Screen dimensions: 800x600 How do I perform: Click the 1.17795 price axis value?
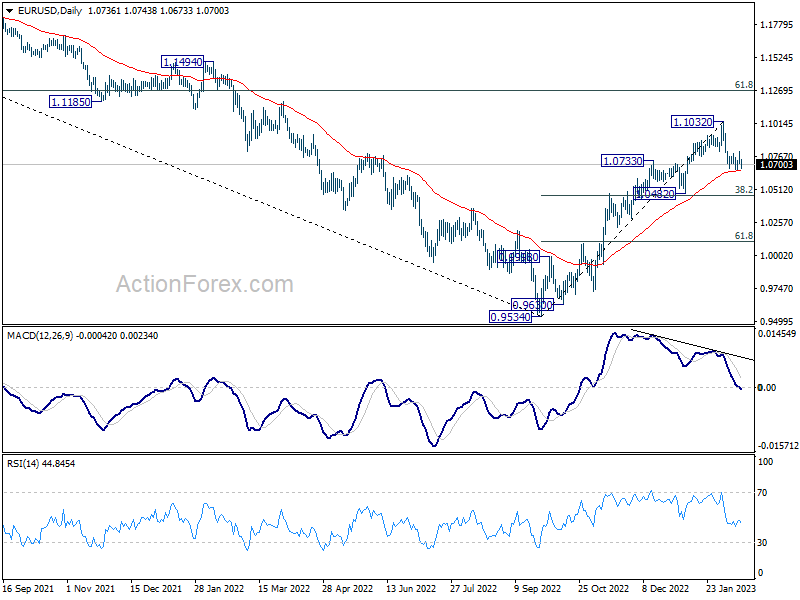pyautogui.click(x=776, y=25)
